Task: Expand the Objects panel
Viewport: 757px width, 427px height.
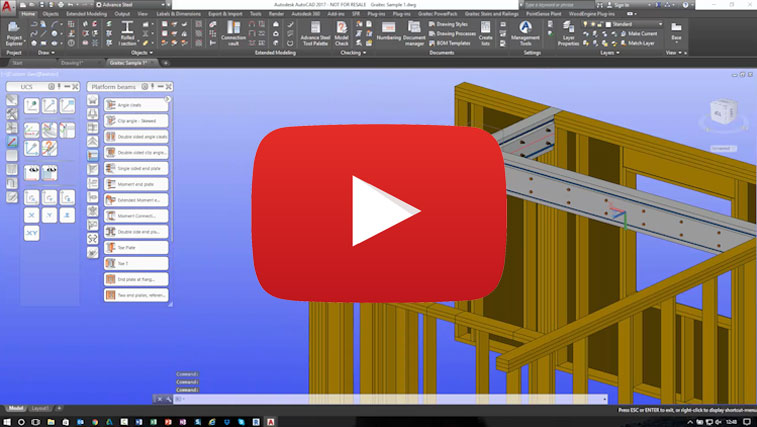Action: [x=142, y=53]
